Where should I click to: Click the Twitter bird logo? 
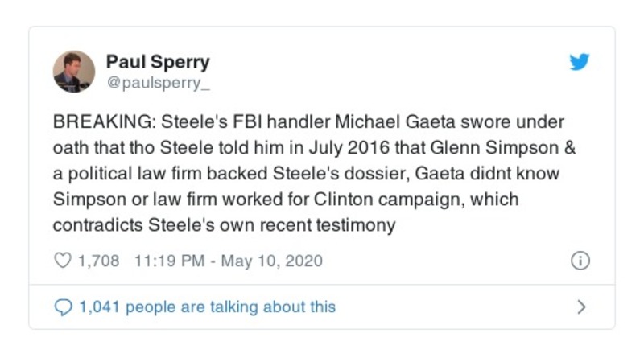click(579, 63)
